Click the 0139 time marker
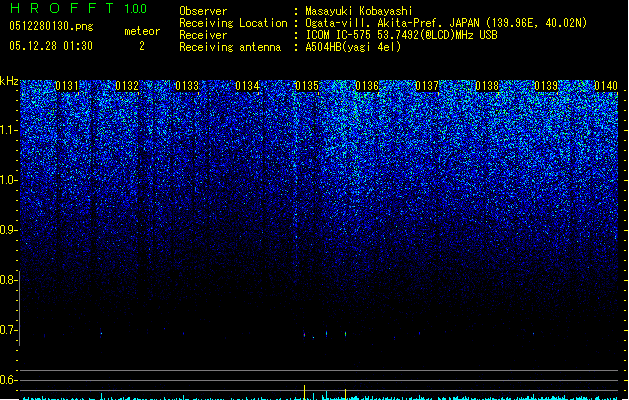The image size is (629, 400). click(546, 86)
